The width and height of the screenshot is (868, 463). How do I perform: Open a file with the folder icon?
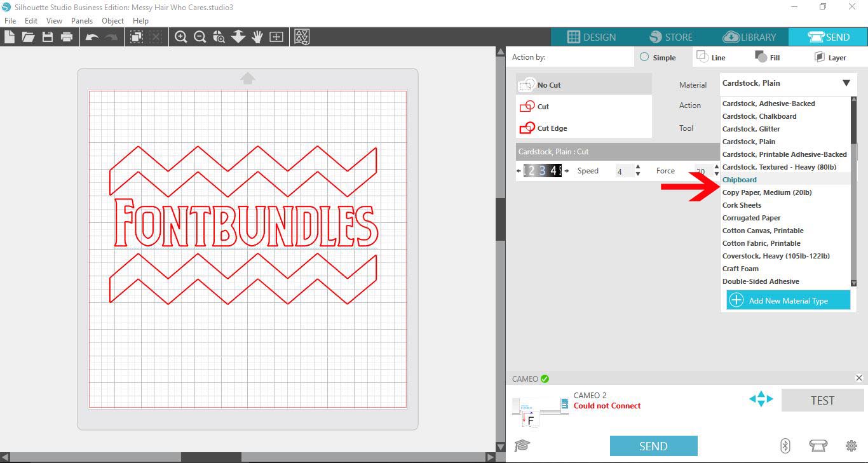coord(28,37)
